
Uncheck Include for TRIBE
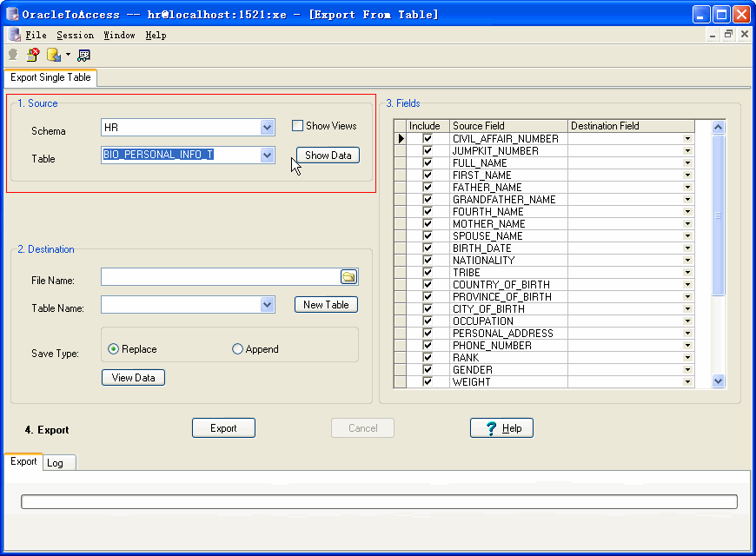(428, 273)
